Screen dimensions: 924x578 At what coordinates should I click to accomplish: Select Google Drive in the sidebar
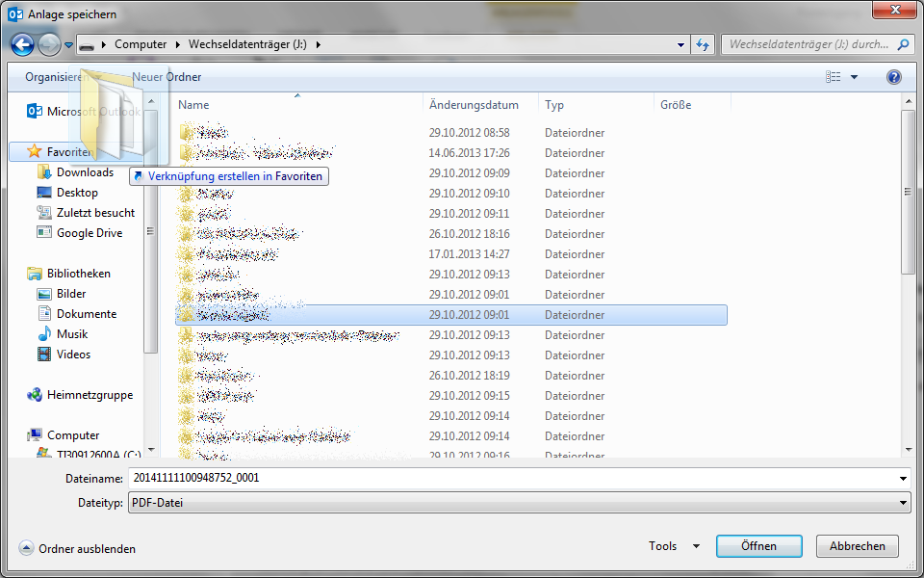coord(89,233)
